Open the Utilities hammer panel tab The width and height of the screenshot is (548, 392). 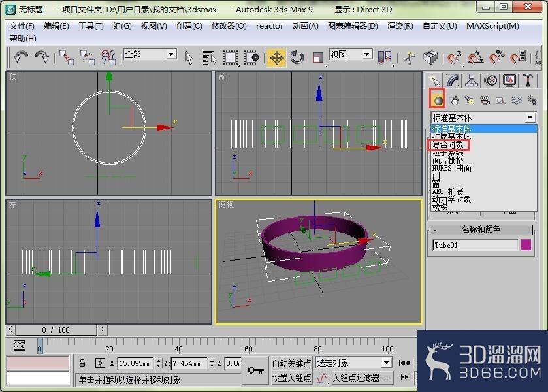point(528,80)
